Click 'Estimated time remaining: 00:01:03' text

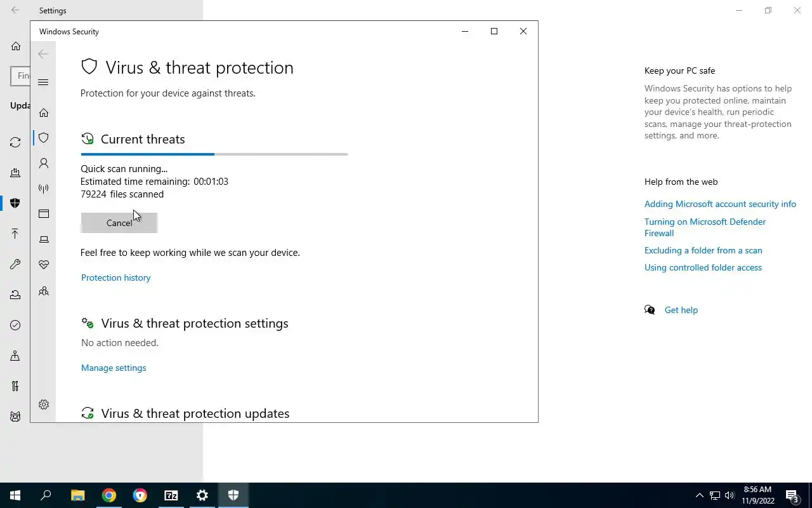click(154, 182)
